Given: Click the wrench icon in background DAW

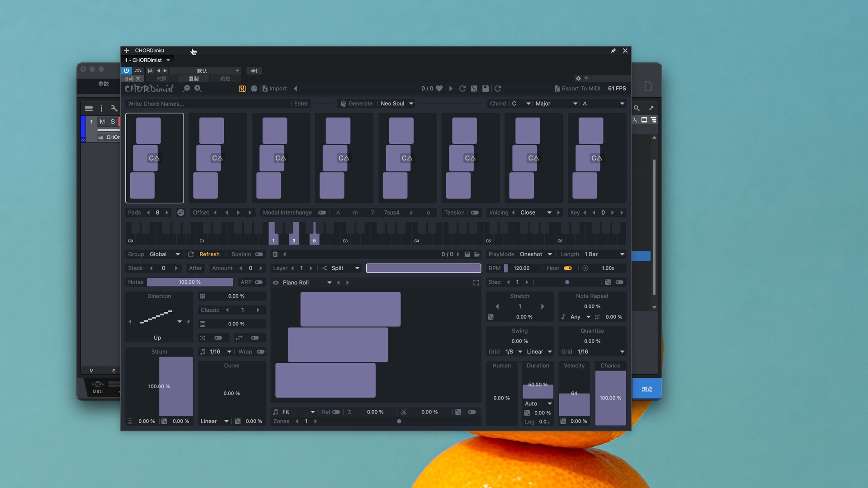Looking at the screenshot, I should [114, 108].
